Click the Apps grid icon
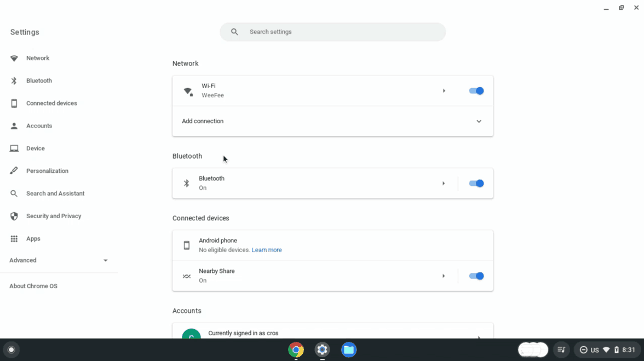Image resolution: width=644 pixels, height=361 pixels. 14,238
